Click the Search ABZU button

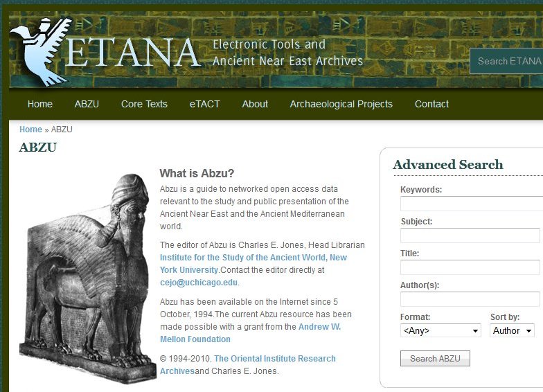(435, 359)
